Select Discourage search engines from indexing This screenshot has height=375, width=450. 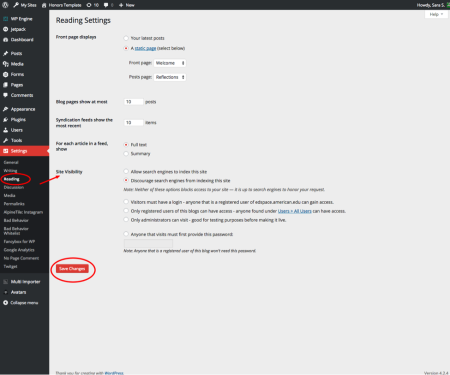point(126,180)
